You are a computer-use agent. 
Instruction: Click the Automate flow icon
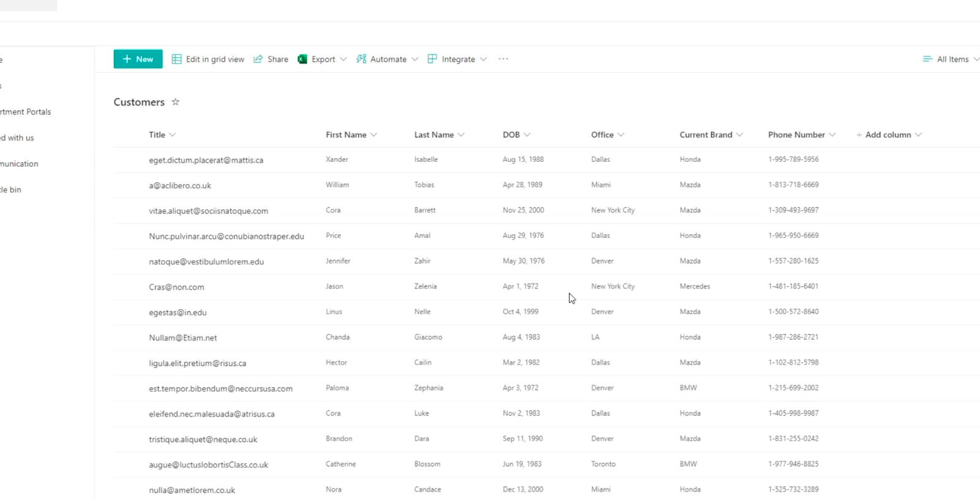tap(361, 59)
